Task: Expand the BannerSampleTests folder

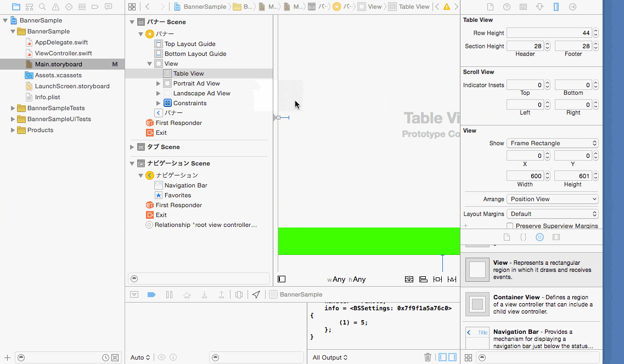Action: pyautogui.click(x=13, y=108)
